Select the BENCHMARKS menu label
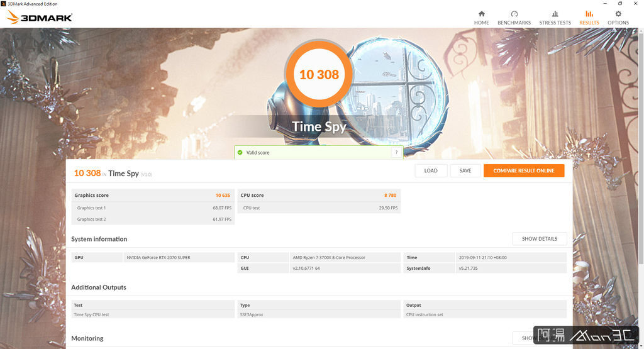This screenshot has width=644, height=349. pyautogui.click(x=514, y=23)
